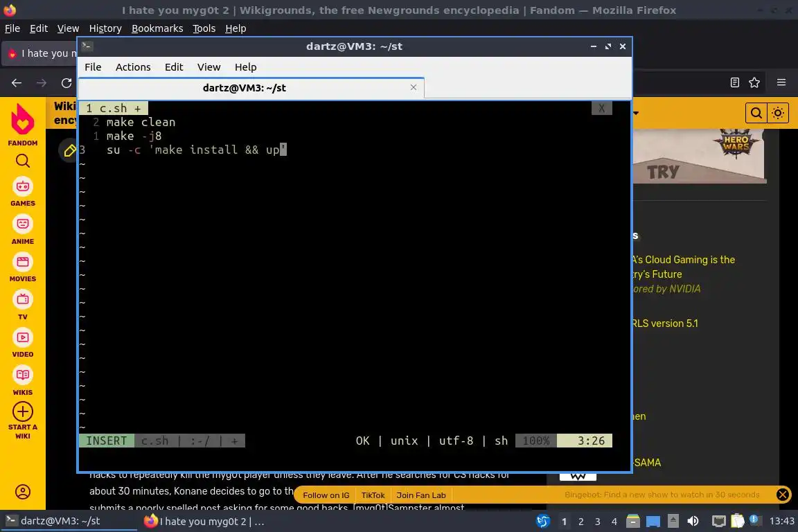This screenshot has width=798, height=532.
Task: Switch to workspace 2
Action: (580, 522)
